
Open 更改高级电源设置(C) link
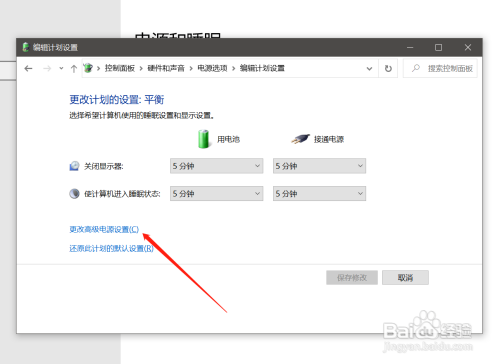pos(104,229)
